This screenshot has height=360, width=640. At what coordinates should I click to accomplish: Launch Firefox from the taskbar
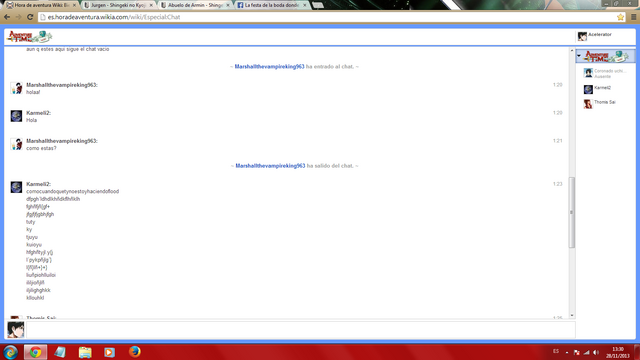[x=134, y=352]
